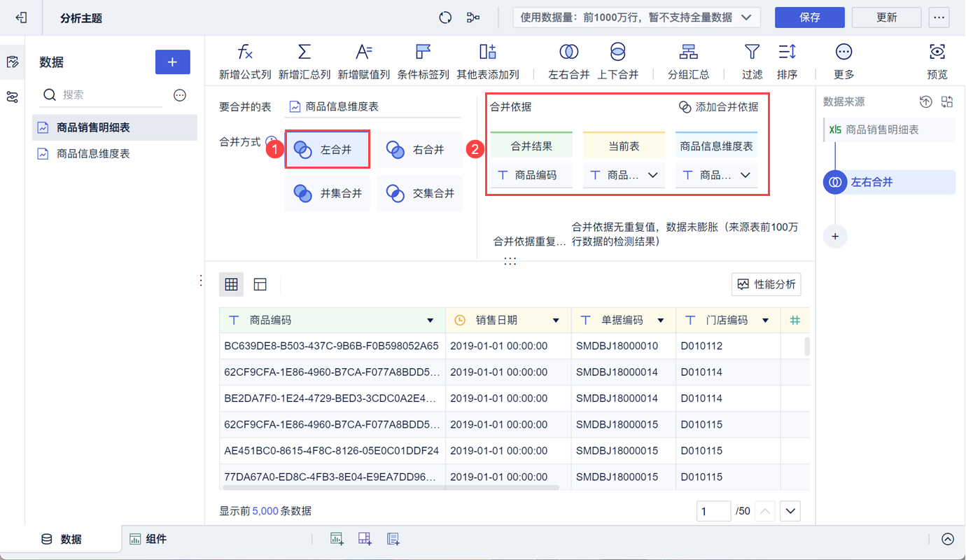Click the previous page up chevron
The width and height of the screenshot is (966, 560).
click(x=765, y=512)
